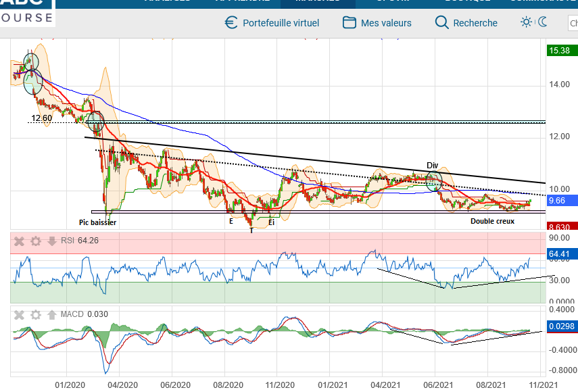Click the circled marker near Div annotation
The width and height of the screenshot is (578, 392).
434,181
